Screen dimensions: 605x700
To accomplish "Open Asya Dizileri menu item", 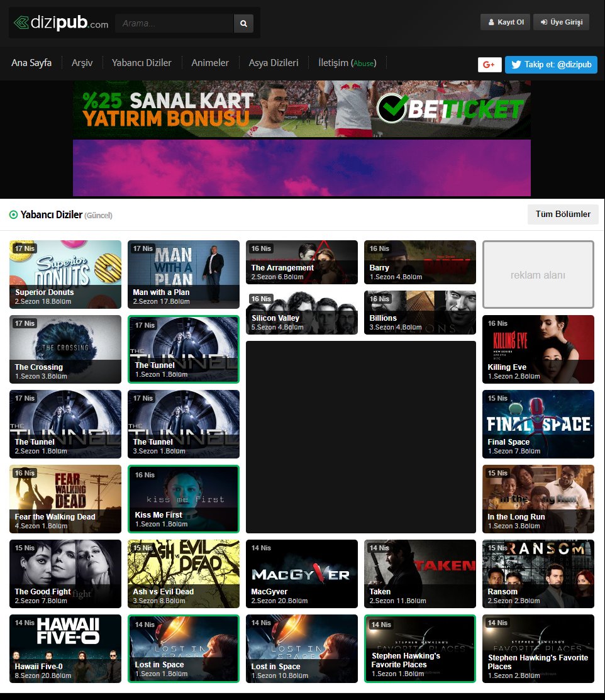I will [x=273, y=62].
